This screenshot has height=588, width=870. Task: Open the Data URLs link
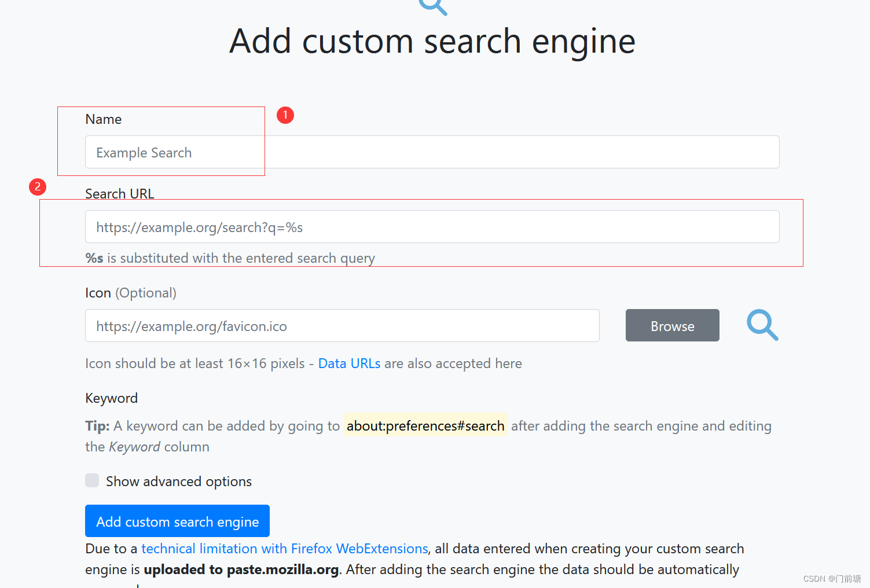click(x=349, y=363)
